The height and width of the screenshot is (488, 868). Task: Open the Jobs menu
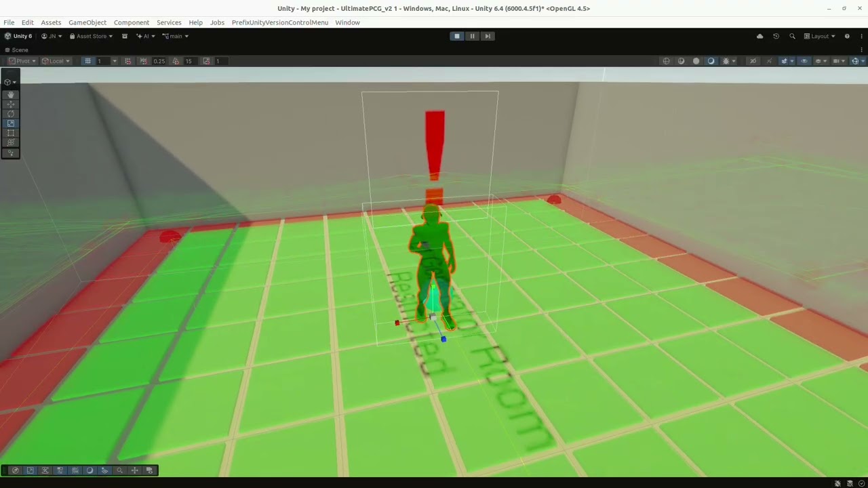pyautogui.click(x=217, y=22)
